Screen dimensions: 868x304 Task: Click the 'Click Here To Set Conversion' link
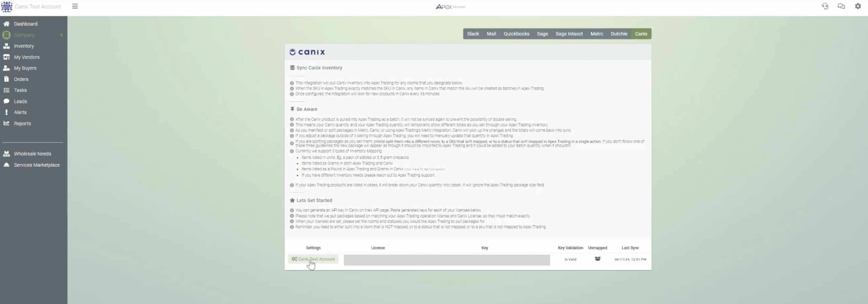[425, 169]
